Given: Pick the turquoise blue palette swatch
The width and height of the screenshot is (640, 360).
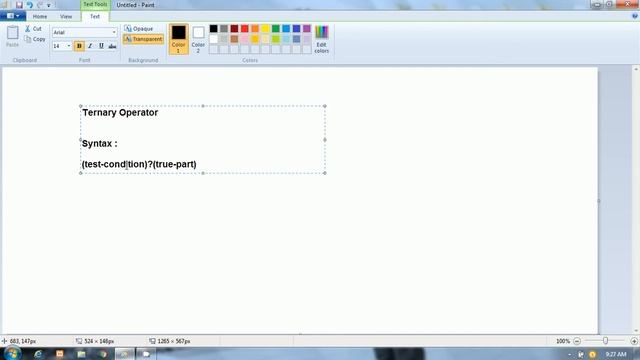Looking at the screenshot, I should click(x=286, y=29).
